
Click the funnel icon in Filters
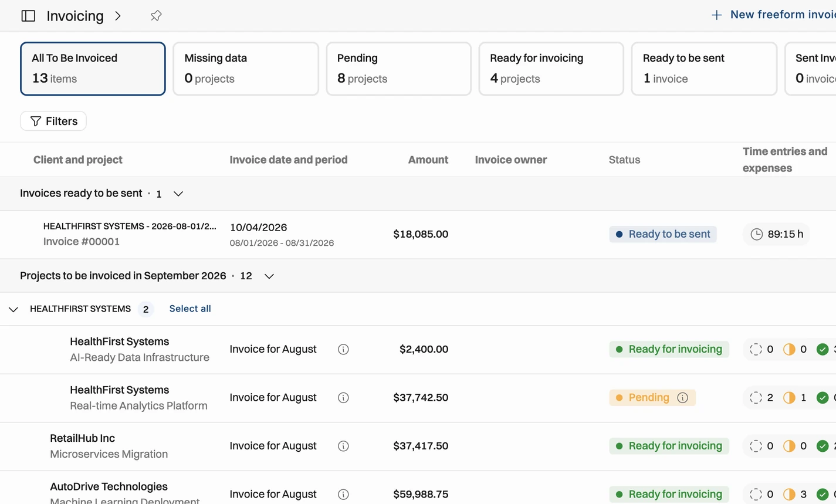point(36,121)
